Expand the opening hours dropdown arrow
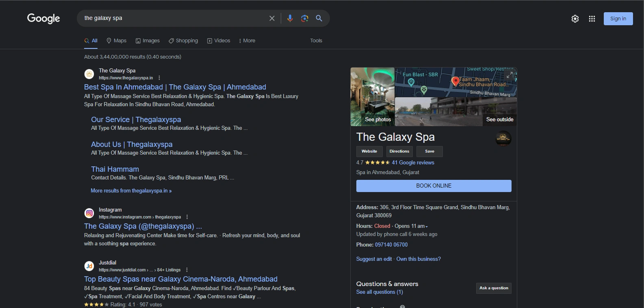 [427, 227]
